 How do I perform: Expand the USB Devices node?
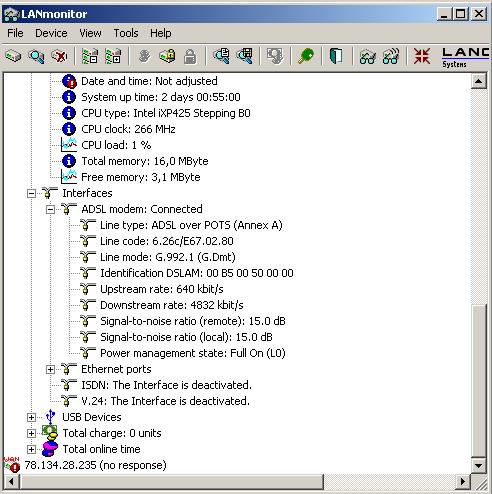[x=31, y=417]
